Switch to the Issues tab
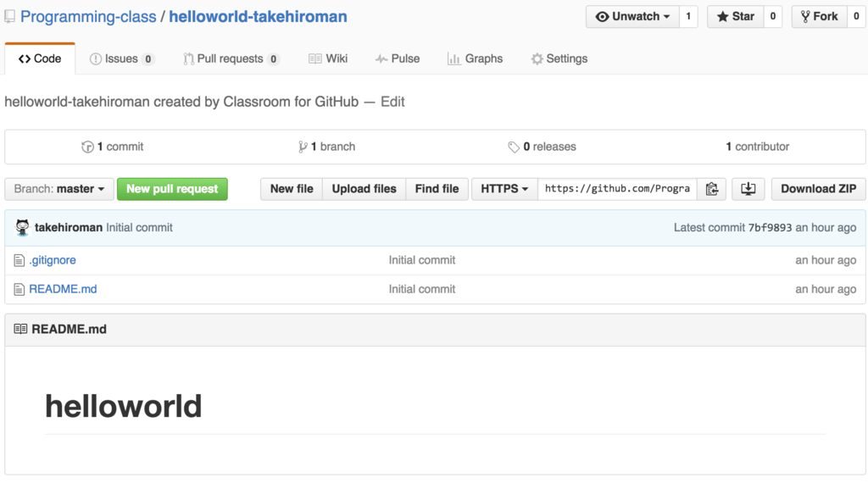Screen dimensions: 868x483 click(x=122, y=58)
